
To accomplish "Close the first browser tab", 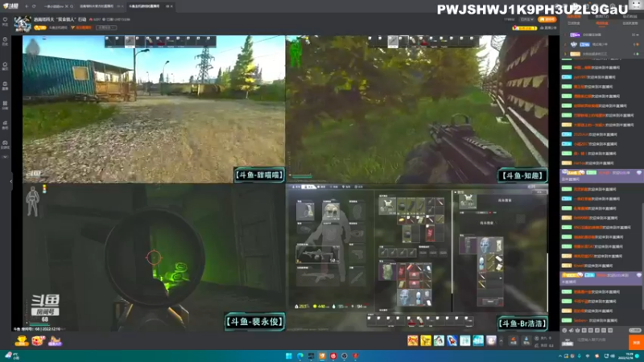I will click(x=67, y=6).
